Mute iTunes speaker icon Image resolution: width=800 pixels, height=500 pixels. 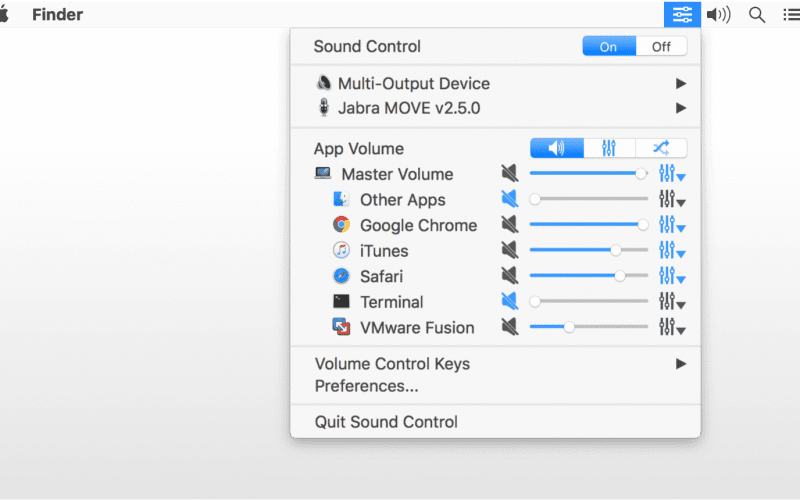[x=509, y=250]
